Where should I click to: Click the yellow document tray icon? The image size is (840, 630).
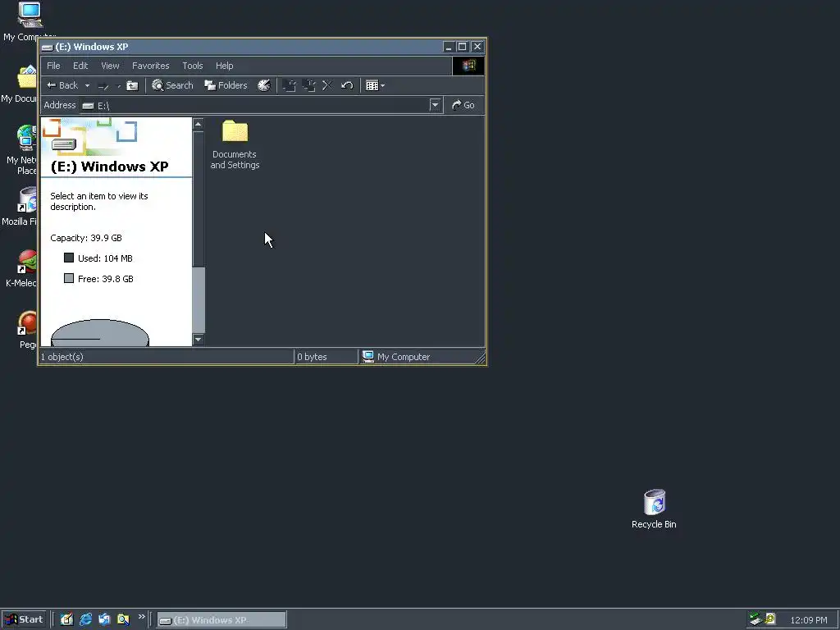pyautogui.click(x=770, y=619)
